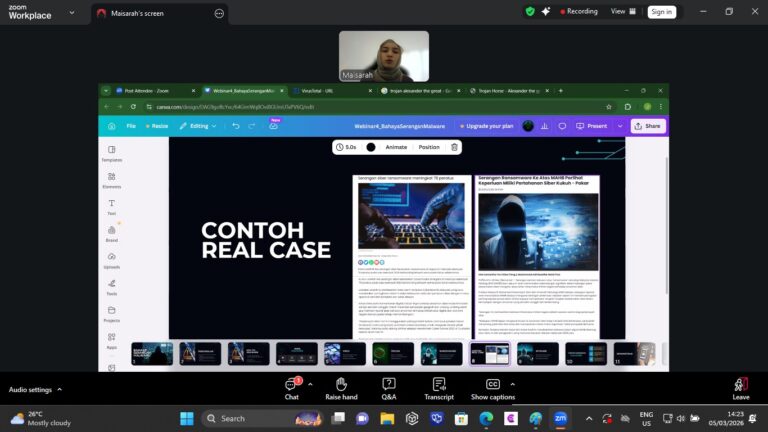Select Maisarah's video thumbnail
This screenshot has width=768, height=432.
[x=384, y=56]
